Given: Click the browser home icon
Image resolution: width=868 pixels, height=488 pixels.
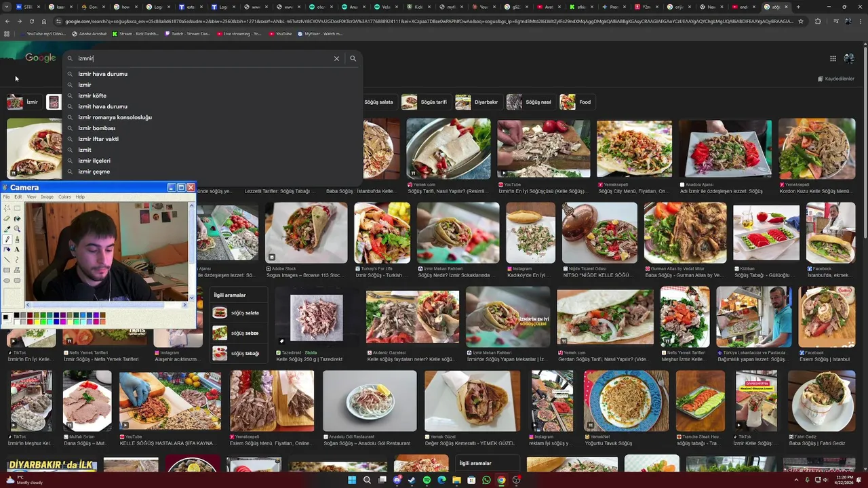Looking at the screenshot, I should (43, 21).
